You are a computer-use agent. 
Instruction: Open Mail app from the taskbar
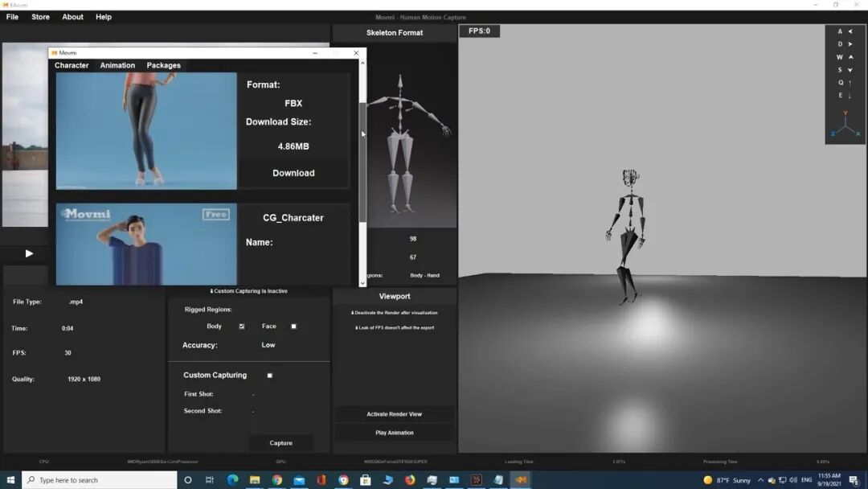[x=299, y=479]
